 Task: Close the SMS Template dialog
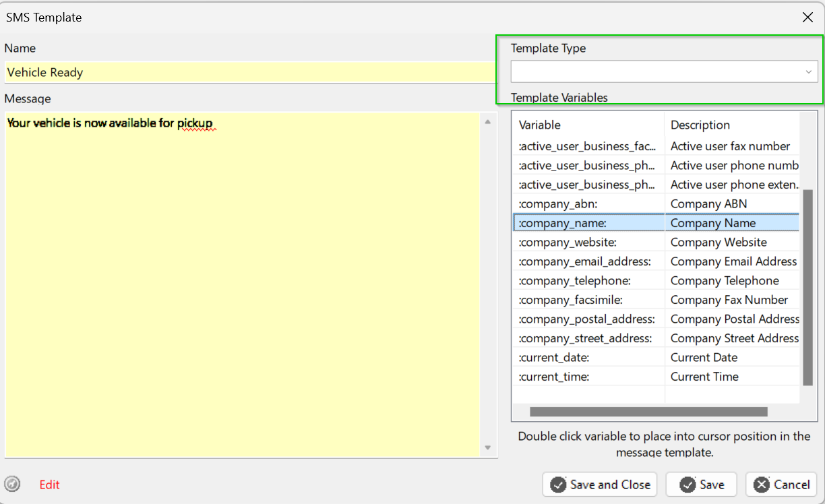[807, 18]
